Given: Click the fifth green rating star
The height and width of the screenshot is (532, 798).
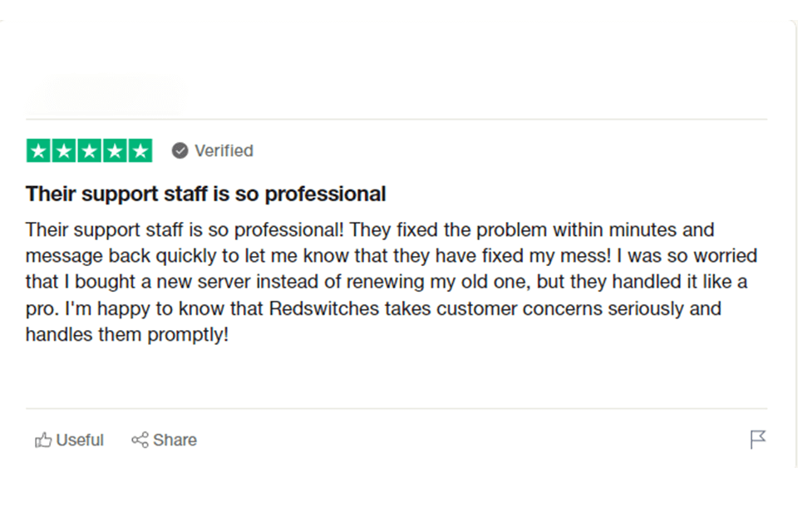Looking at the screenshot, I should (x=140, y=150).
